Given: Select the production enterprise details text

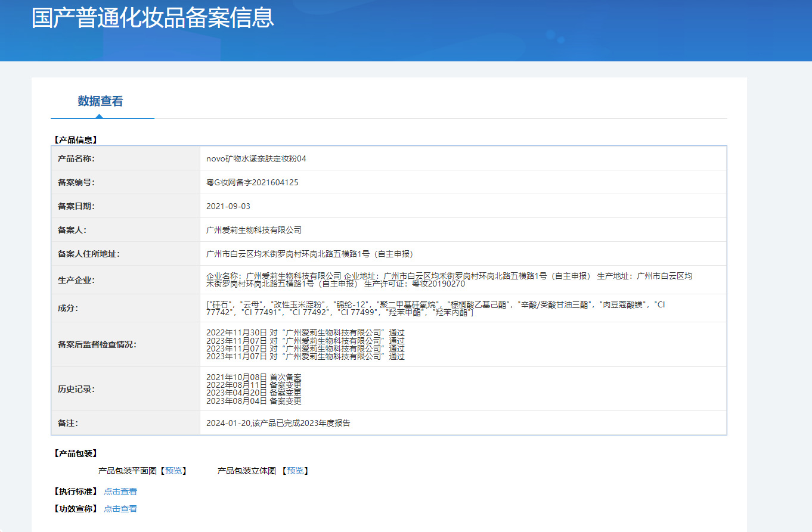Looking at the screenshot, I should (450, 280).
